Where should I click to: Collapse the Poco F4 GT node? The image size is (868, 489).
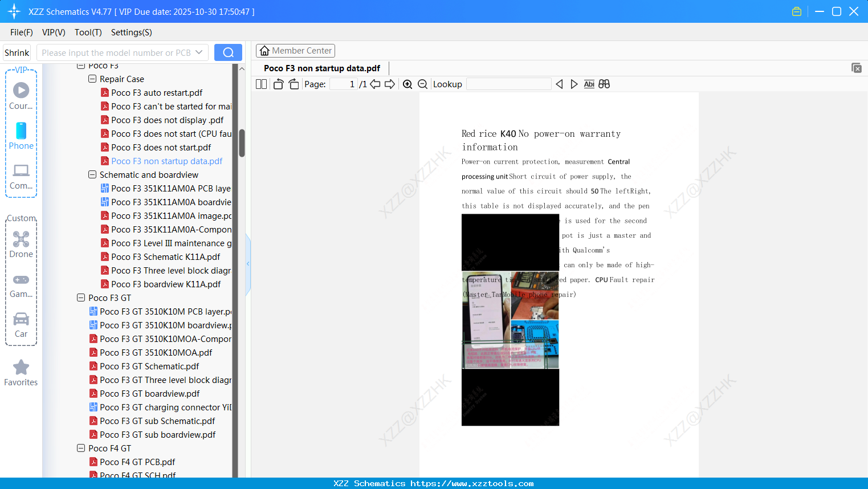81,449
